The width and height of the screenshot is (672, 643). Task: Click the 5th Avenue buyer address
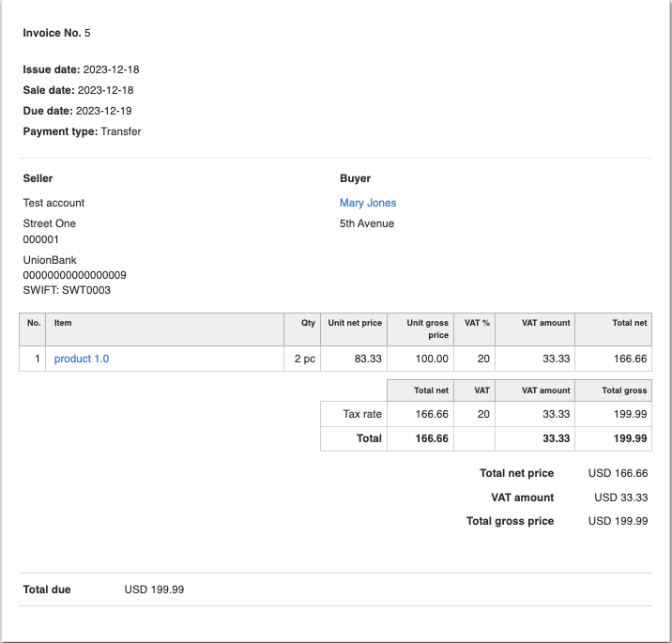tap(367, 223)
